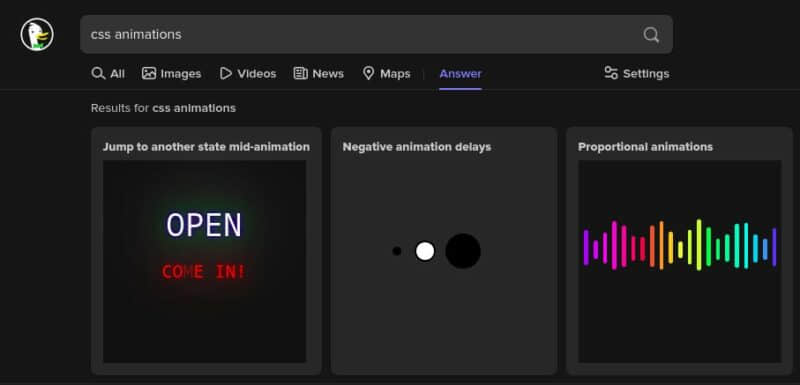The height and width of the screenshot is (385, 800).
Task: Open the Images tab
Action: pyautogui.click(x=171, y=73)
